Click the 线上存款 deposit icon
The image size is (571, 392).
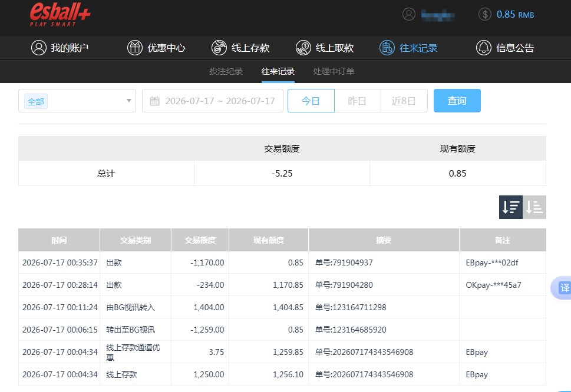point(219,48)
